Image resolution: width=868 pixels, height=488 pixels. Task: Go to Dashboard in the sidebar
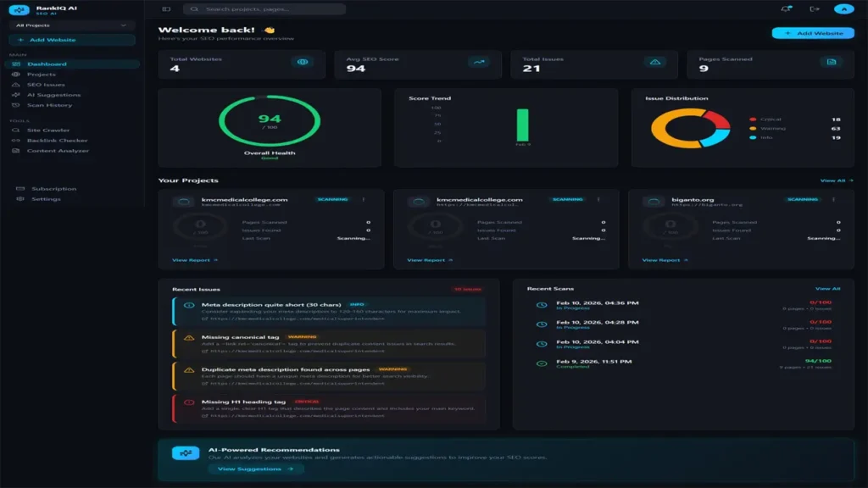[x=72, y=64]
